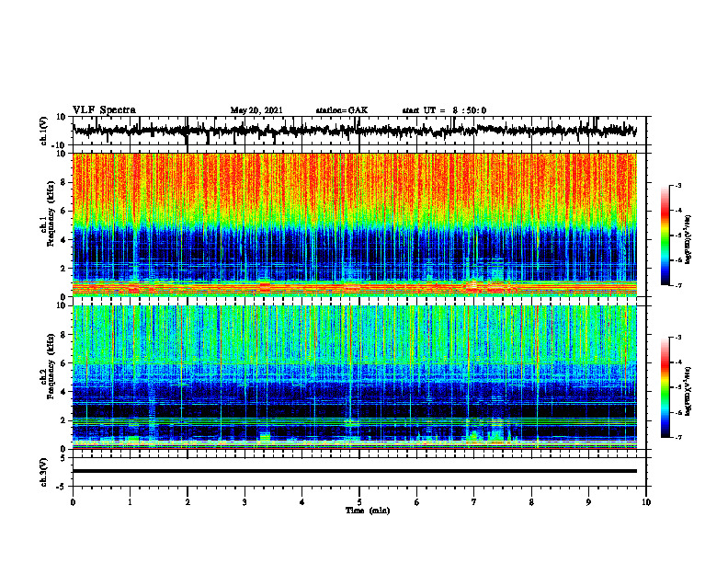Click the ch.1(V) waveform axis label

click(44, 131)
